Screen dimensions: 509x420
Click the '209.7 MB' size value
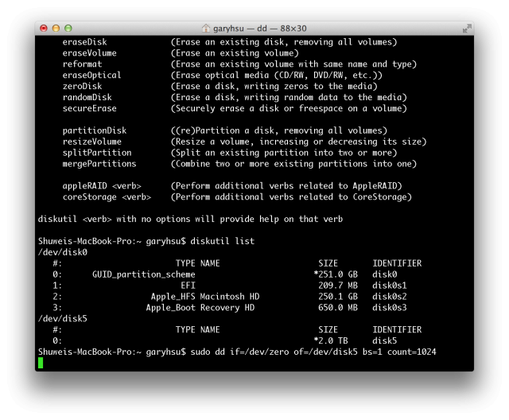click(338, 286)
